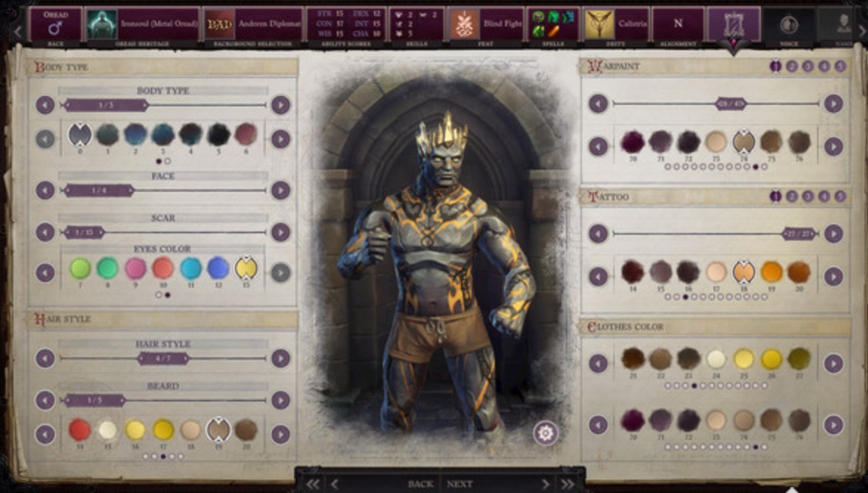Click the Warpaint pattern slider handle
868x493 pixels.
731,103
